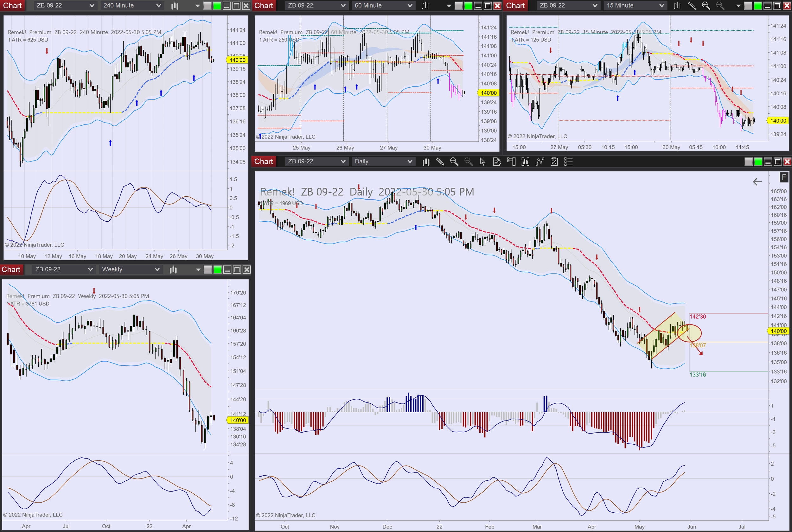Open Chart Trader panel icon

tap(511, 162)
